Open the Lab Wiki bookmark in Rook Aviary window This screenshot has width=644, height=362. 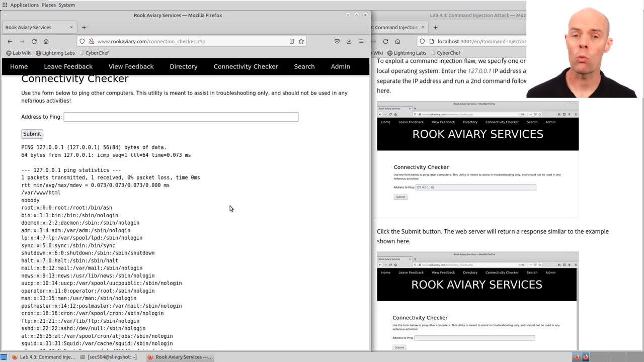tap(19, 53)
